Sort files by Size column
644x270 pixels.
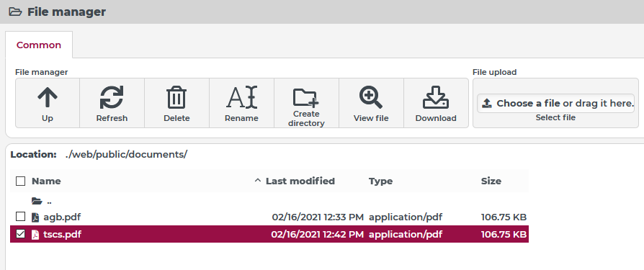(x=491, y=181)
